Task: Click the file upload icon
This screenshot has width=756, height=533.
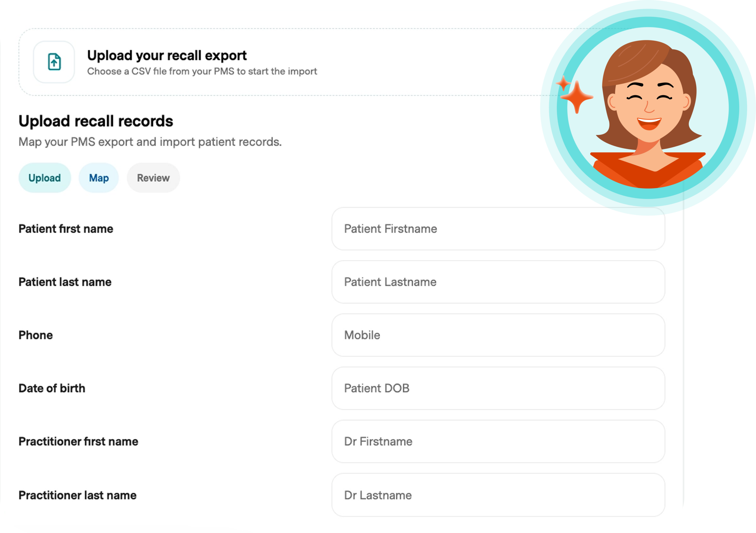Action: click(x=54, y=62)
